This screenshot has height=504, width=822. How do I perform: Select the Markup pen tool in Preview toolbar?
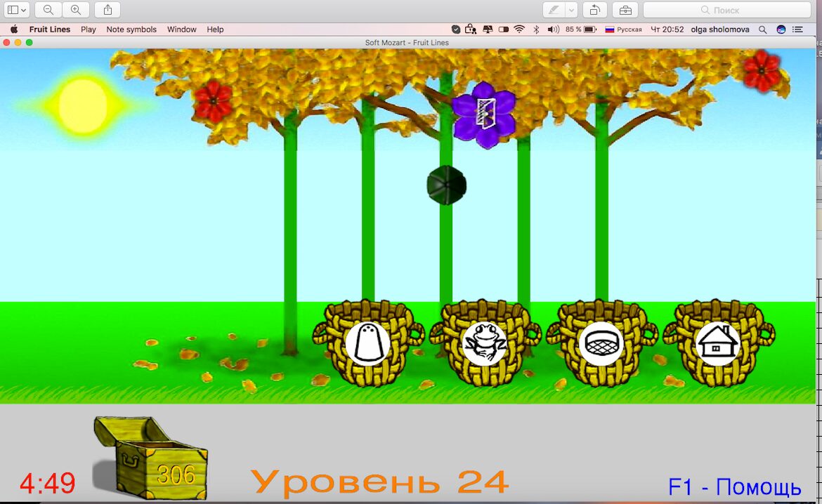(x=554, y=10)
